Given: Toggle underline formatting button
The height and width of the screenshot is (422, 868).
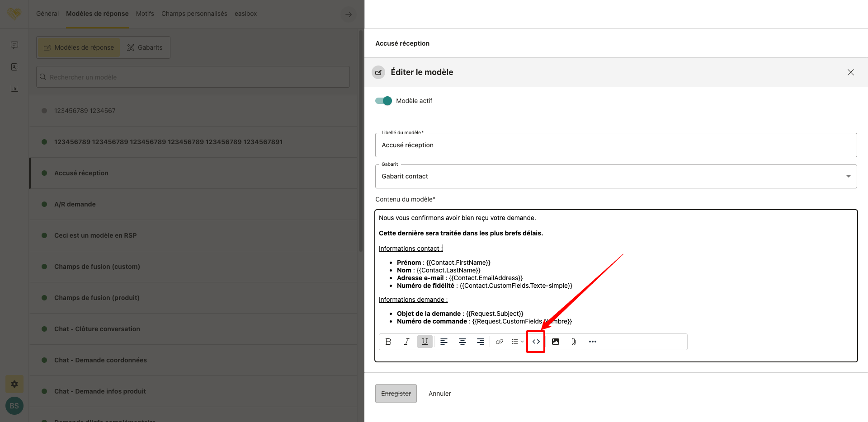Looking at the screenshot, I should pyautogui.click(x=425, y=342).
